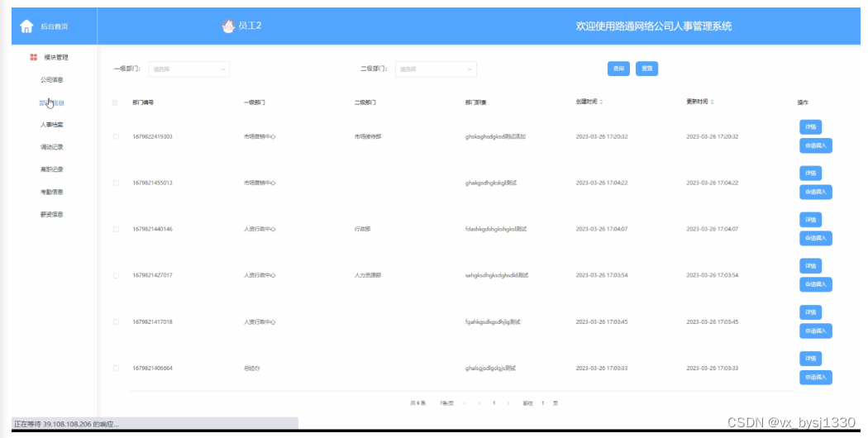This screenshot has height=438, width=868.
Task: Click 申请调入 for row 1679821406664
Action: [x=815, y=378]
